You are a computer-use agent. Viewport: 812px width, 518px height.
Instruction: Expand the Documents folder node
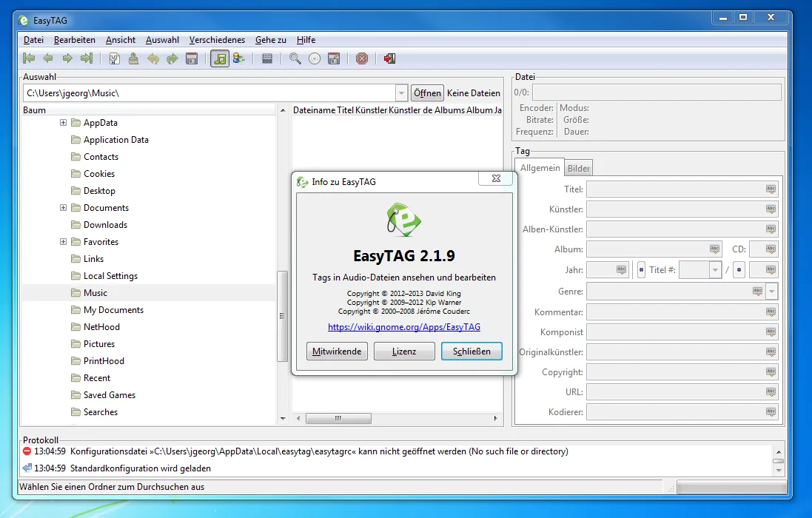tap(63, 207)
